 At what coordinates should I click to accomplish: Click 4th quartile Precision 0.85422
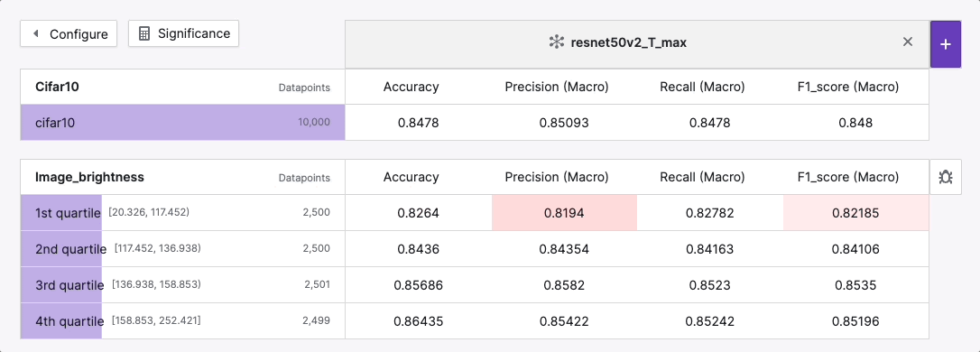[564, 322]
